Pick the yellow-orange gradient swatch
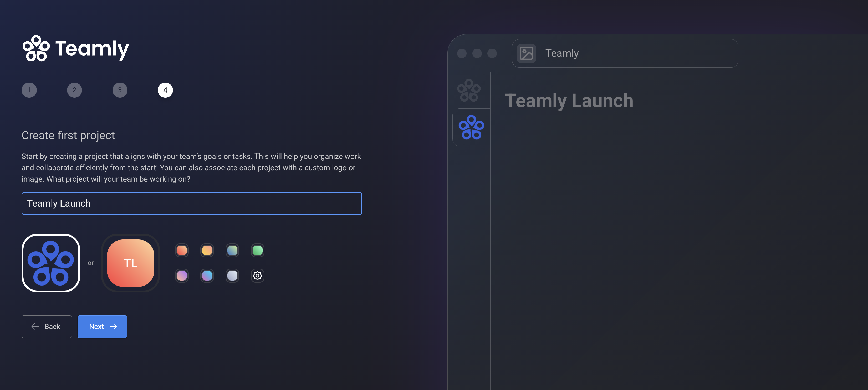Screen dimensions: 868x390 (x=207, y=250)
